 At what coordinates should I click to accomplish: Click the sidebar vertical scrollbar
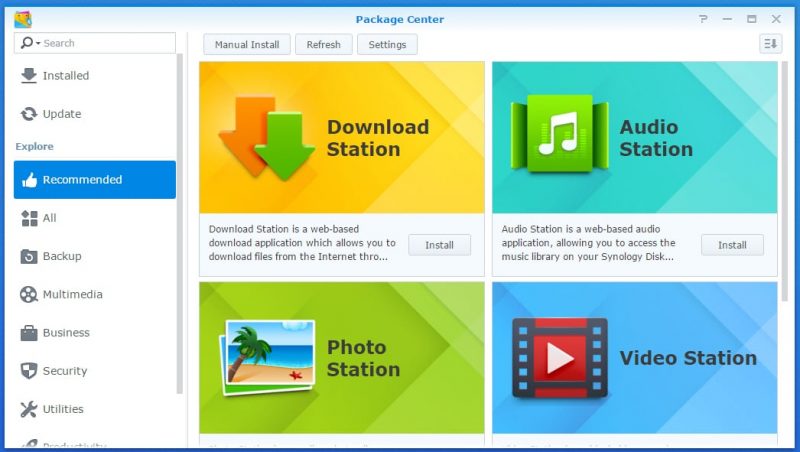click(179, 223)
